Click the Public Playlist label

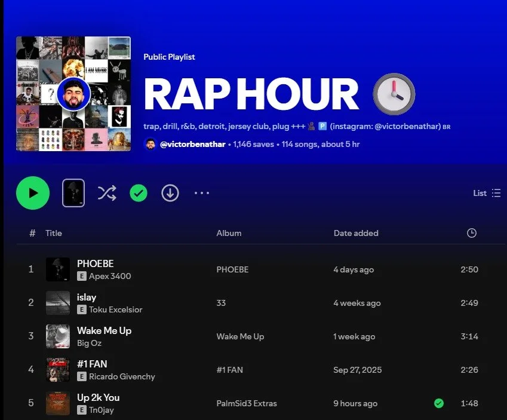(168, 57)
